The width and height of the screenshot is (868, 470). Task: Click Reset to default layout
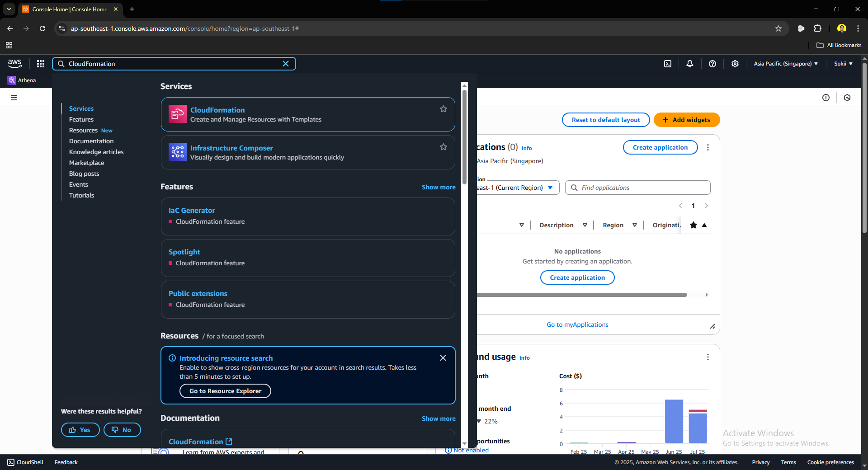pos(606,120)
